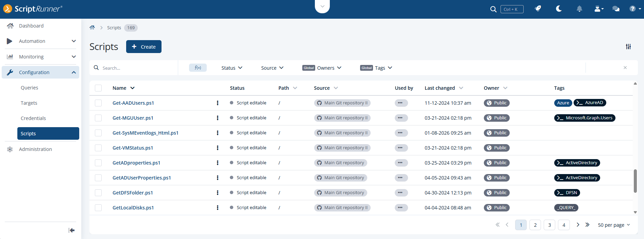
Task: Open the Owners filter dropdown
Action: [x=322, y=68]
